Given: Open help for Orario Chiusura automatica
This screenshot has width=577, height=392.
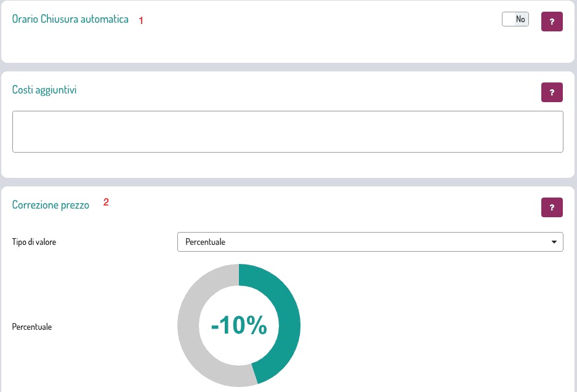Looking at the screenshot, I should click(552, 22).
